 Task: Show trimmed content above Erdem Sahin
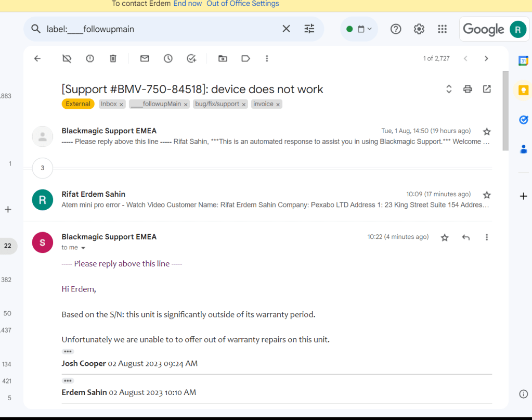(x=68, y=380)
